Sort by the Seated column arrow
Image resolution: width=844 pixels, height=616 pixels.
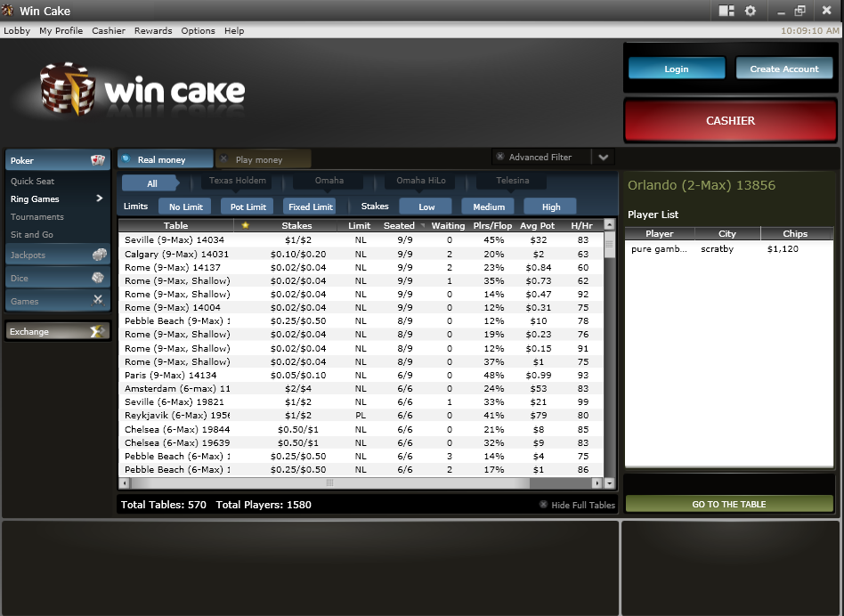coord(423,226)
